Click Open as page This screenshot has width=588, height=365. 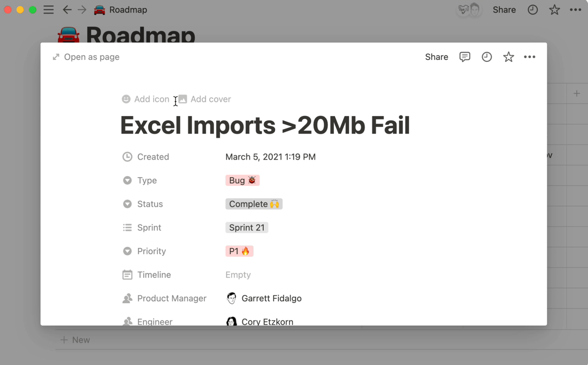[86, 57]
